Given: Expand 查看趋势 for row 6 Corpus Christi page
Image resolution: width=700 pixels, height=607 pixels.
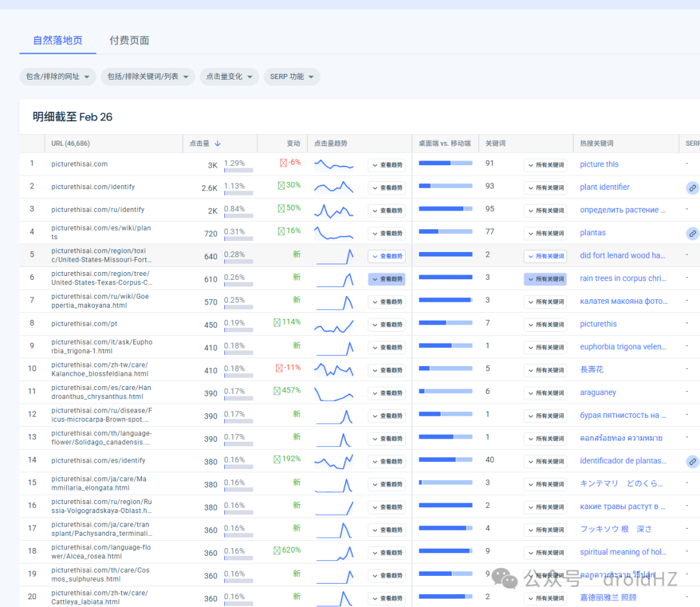Looking at the screenshot, I should (386, 279).
